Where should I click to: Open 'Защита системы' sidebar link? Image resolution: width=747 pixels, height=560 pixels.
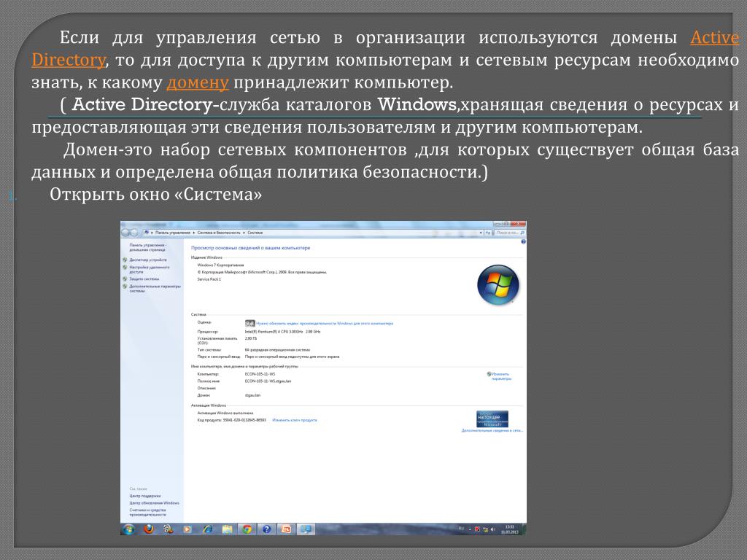(x=144, y=279)
